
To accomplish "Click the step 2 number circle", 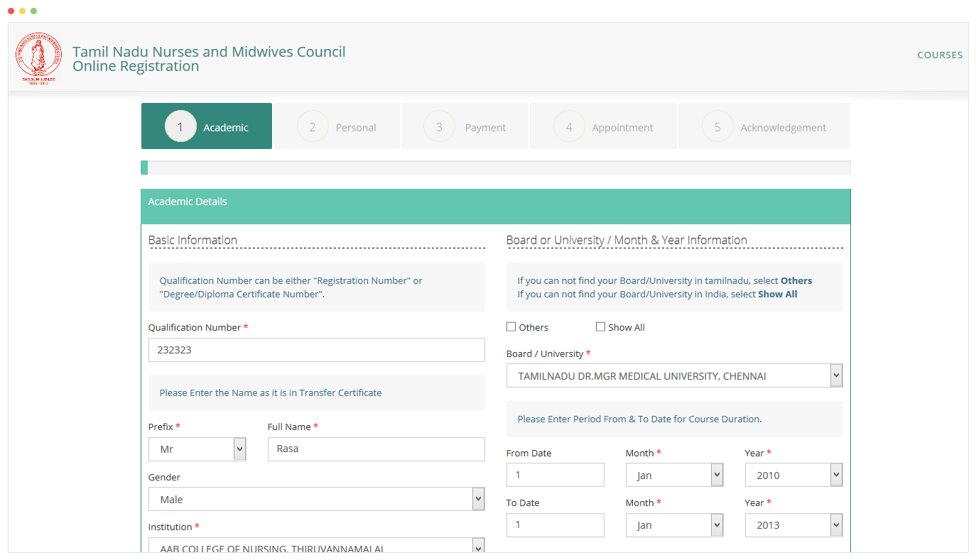I will tap(313, 126).
